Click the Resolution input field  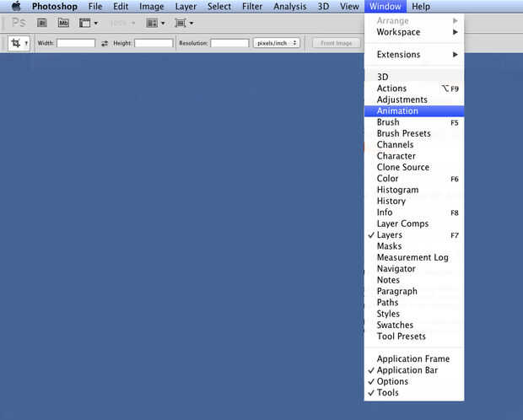[229, 43]
